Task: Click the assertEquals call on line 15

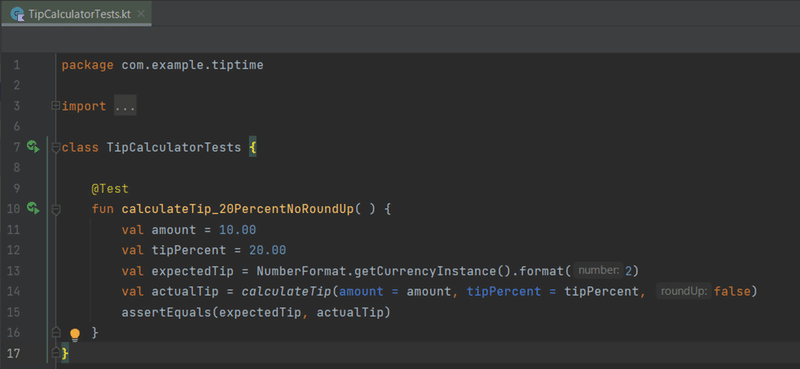Action: pos(166,312)
